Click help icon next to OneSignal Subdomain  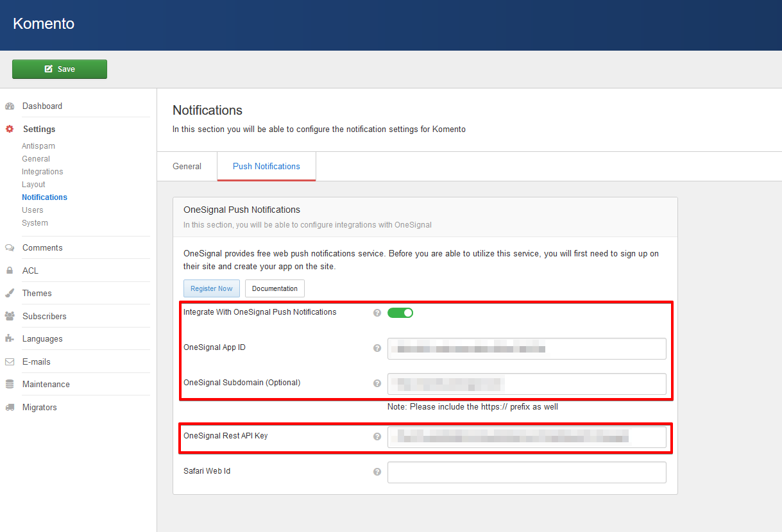377,384
